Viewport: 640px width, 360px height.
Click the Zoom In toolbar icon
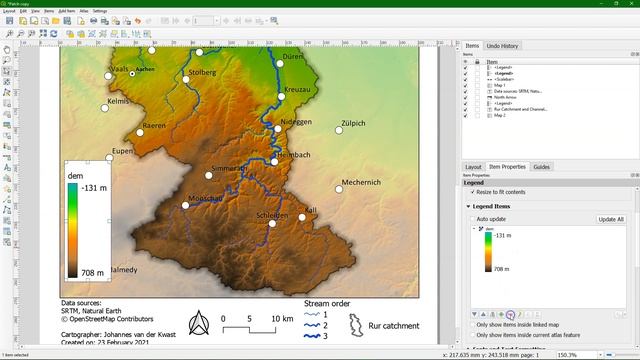9,33
